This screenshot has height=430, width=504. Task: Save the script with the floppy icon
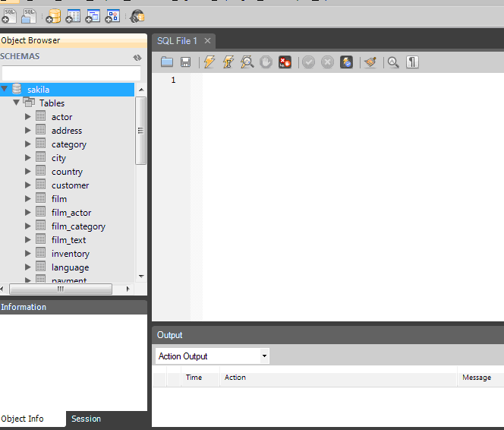[185, 62]
